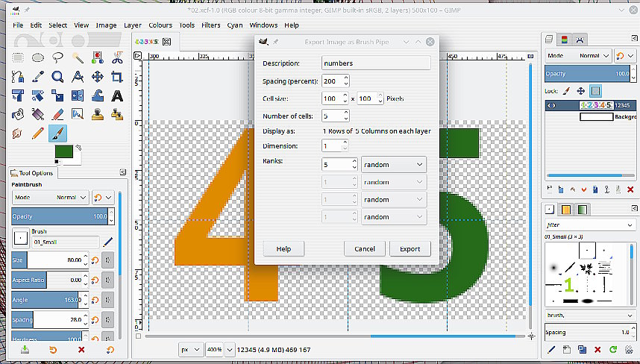
Task: Toggle lock alpha channel for layer
Action: coord(596,91)
